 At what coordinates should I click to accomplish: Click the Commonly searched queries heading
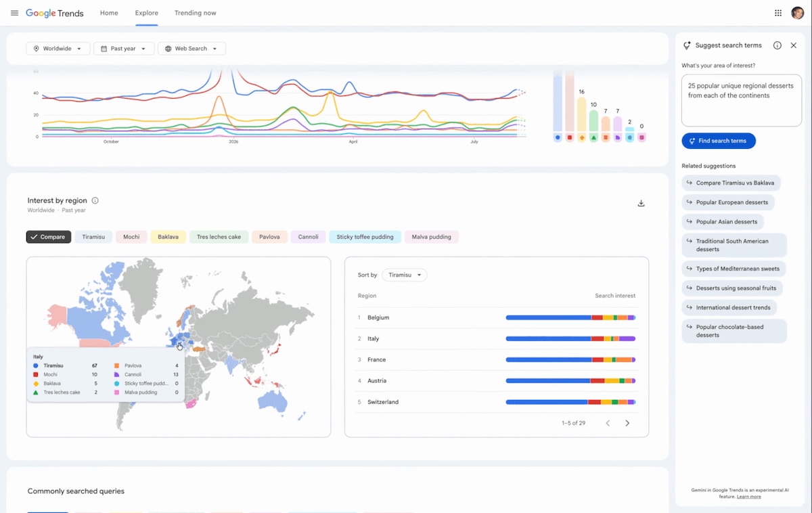[x=76, y=491]
